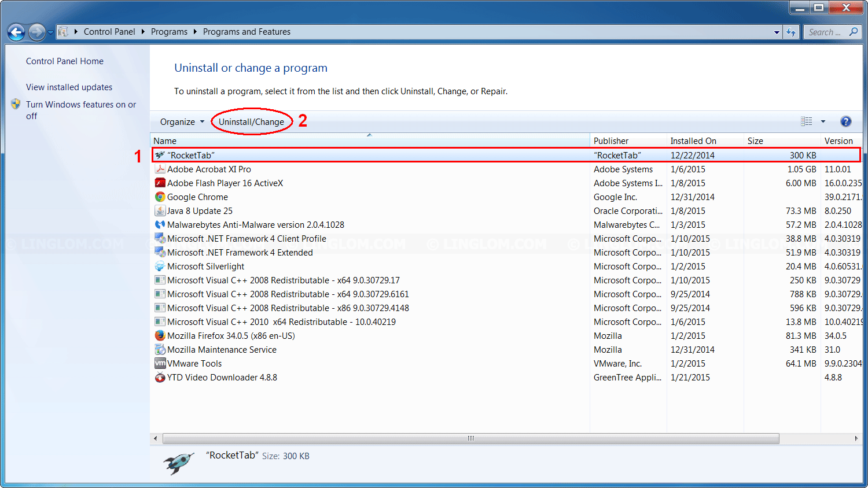Click icon of Visual C++ 2010 x64 Redistributable
The width and height of the screenshot is (868, 488).
pyautogui.click(x=160, y=321)
